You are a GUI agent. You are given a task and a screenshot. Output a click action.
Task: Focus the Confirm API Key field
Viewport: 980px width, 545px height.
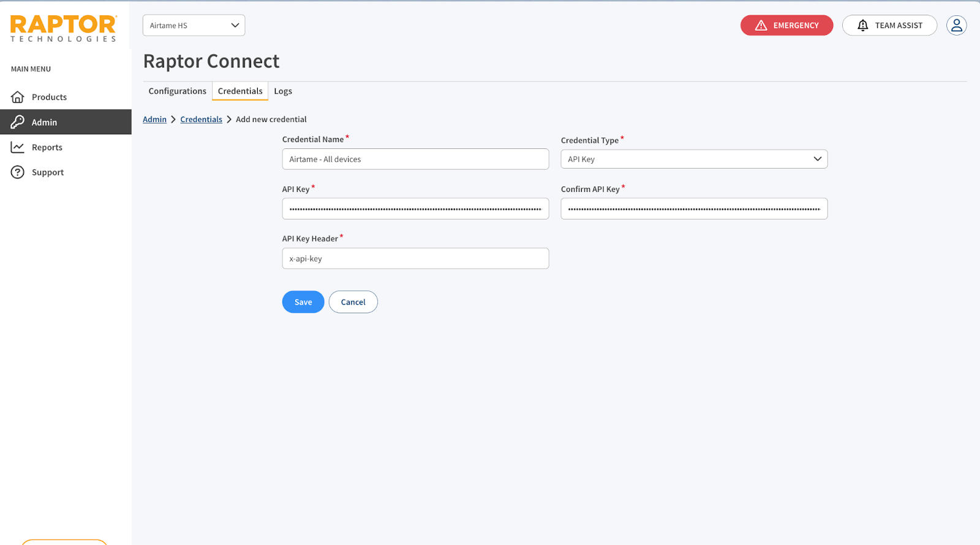click(694, 208)
